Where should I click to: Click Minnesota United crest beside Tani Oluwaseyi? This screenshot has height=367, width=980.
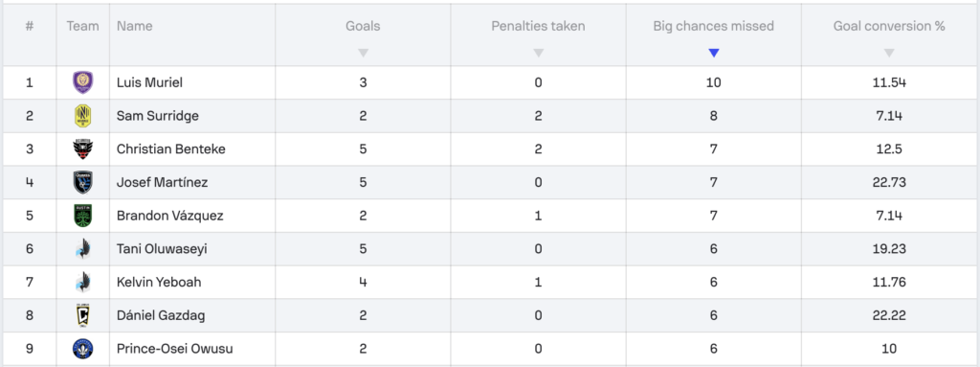point(82,248)
